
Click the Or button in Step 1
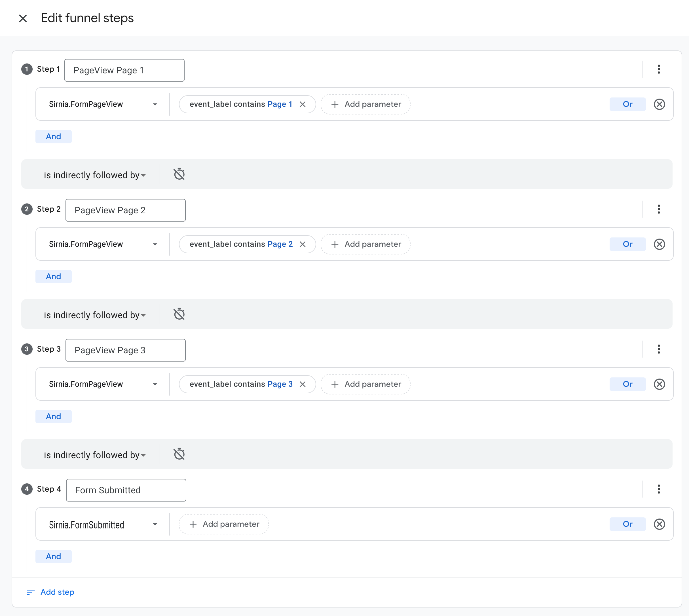click(627, 104)
